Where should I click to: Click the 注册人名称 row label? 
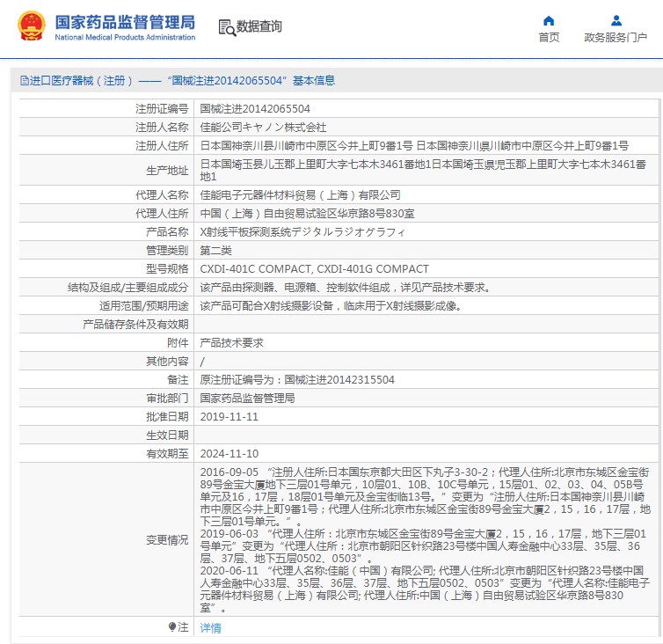click(162, 127)
